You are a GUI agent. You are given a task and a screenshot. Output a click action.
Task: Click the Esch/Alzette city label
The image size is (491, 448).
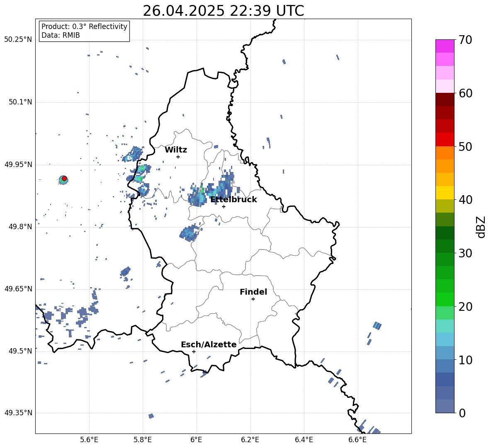tap(209, 344)
